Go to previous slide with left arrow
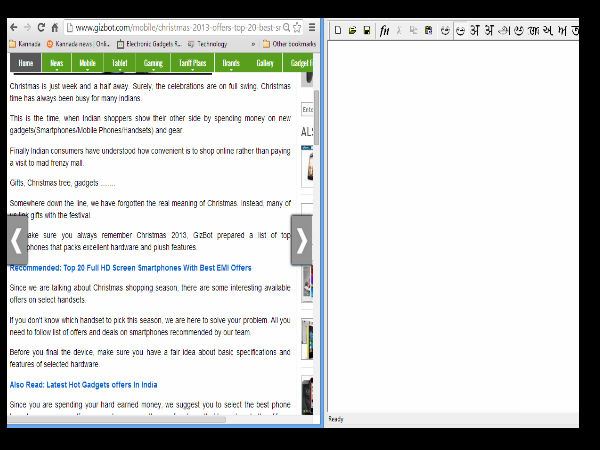This screenshot has height=450, width=600. pos(17,240)
